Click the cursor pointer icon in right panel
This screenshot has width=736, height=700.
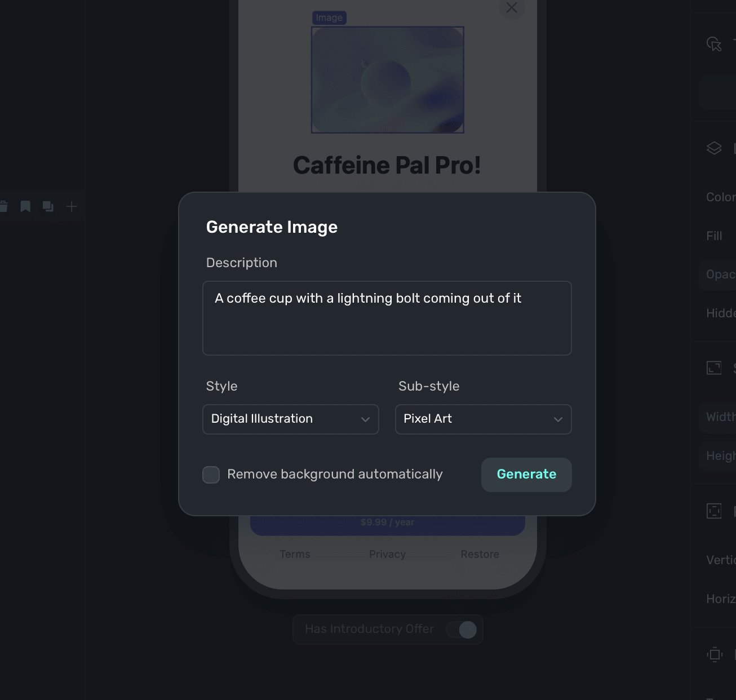click(714, 44)
